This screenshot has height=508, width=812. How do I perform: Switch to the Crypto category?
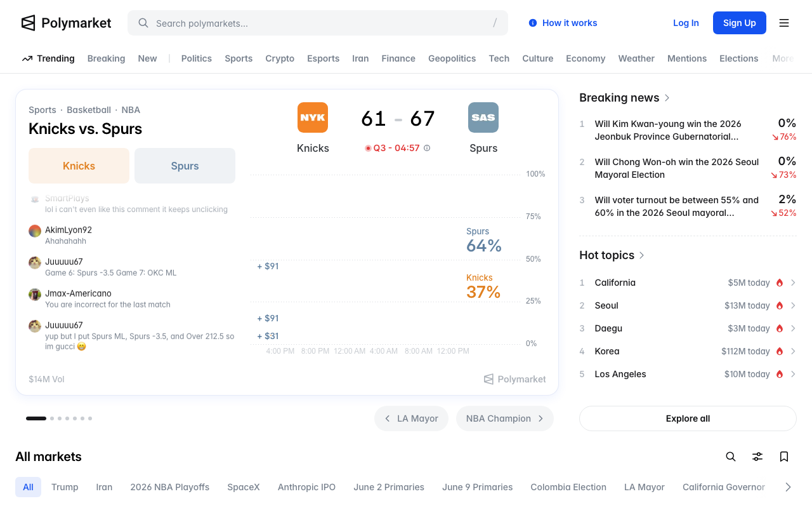point(280,58)
